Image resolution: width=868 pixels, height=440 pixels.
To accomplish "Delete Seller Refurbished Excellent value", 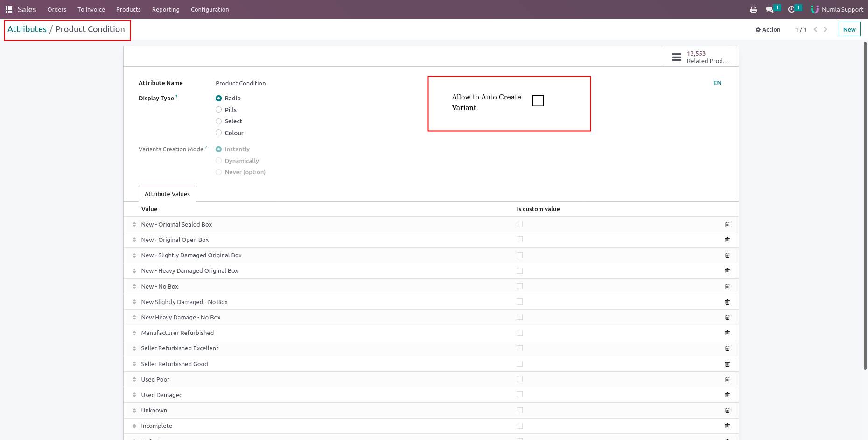I will click(x=727, y=348).
